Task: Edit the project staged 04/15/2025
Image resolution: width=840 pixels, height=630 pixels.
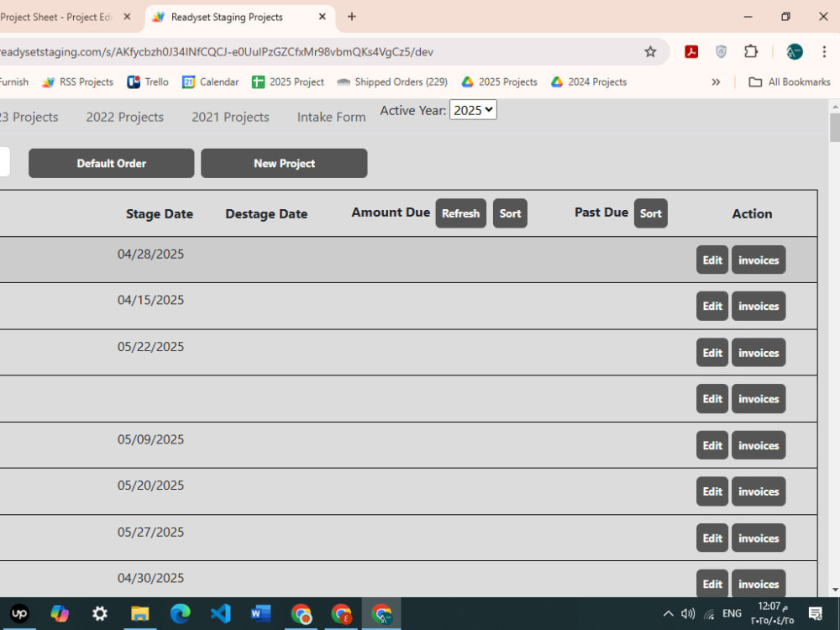Action: click(x=712, y=306)
